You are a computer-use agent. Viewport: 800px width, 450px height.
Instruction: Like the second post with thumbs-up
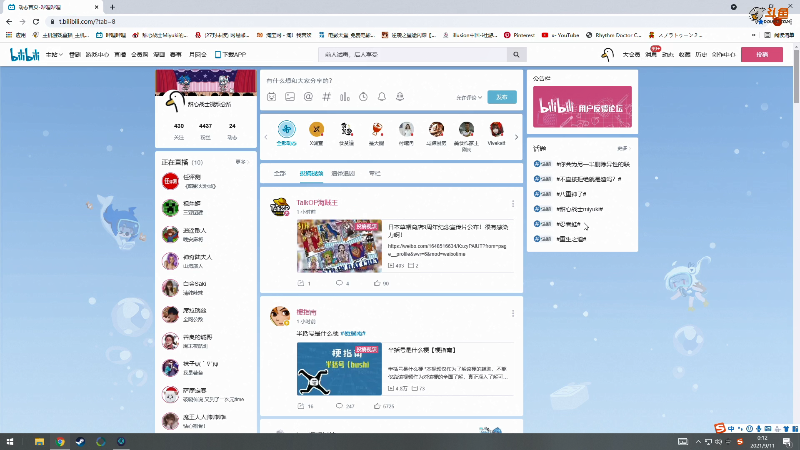click(x=377, y=406)
